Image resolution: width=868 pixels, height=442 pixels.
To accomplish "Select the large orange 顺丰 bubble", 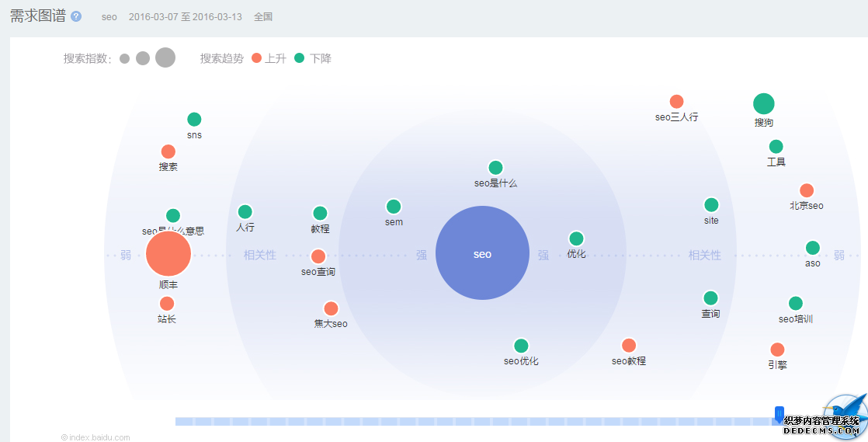I will tap(168, 254).
